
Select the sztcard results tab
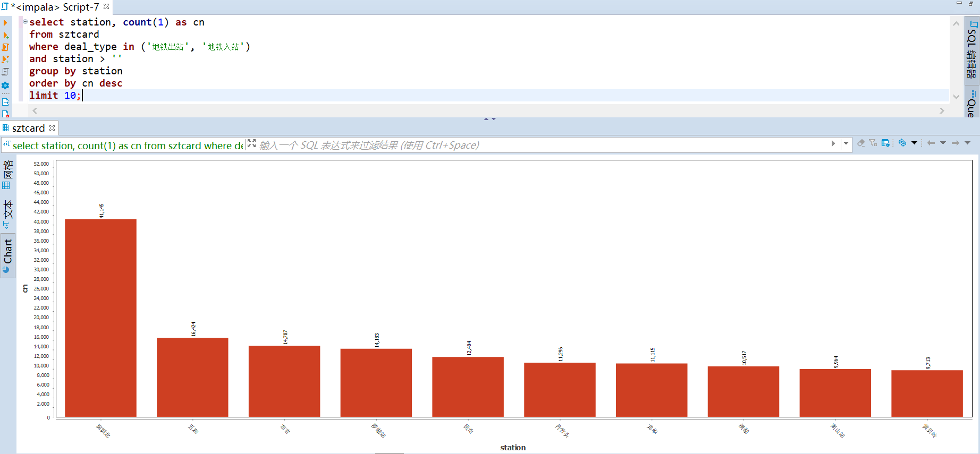tap(28, 128)
